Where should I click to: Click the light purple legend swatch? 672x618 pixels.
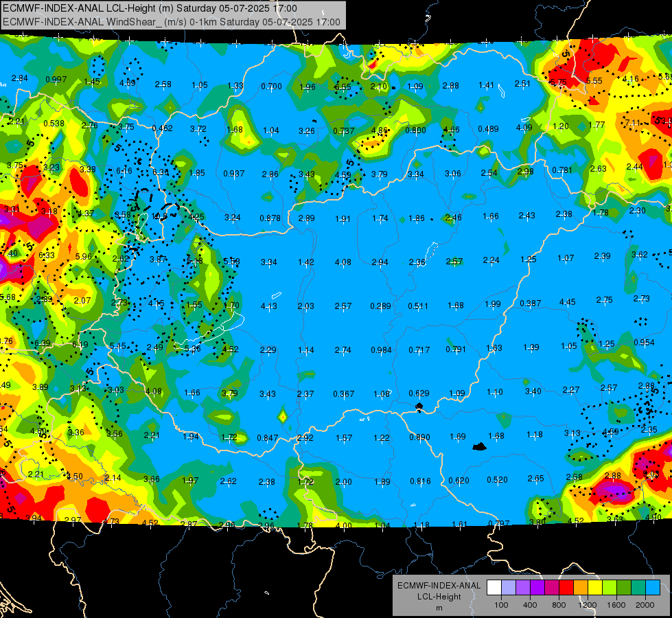523,588
